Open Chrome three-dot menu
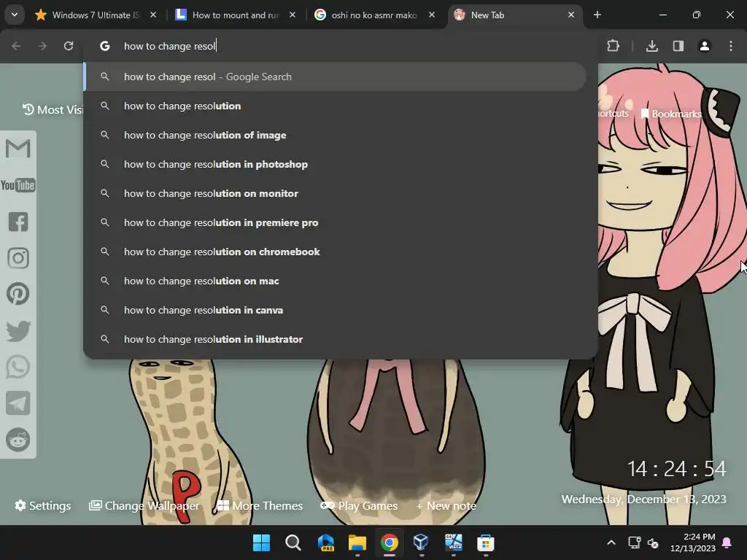747x560 pixels. 731,46
